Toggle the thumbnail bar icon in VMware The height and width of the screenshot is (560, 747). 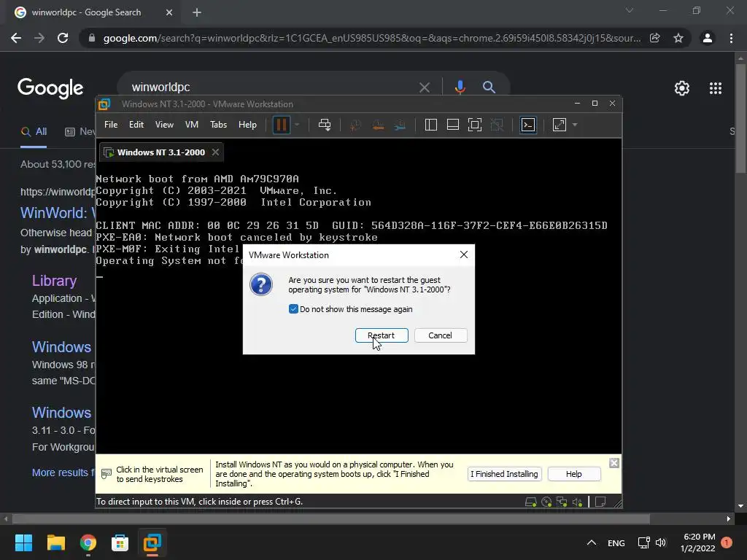point(452,125)
